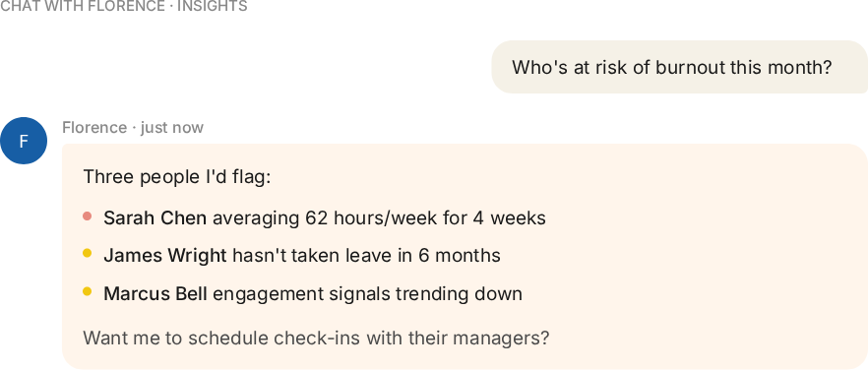Click the 'Chat with Florence · Insights' header
868x370 pixels.
pyautogui.click(x=123, y=7)
